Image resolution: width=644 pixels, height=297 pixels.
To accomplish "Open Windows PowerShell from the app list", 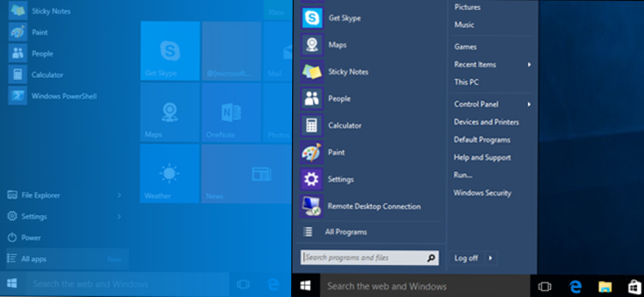I will [x=64, y=96].
